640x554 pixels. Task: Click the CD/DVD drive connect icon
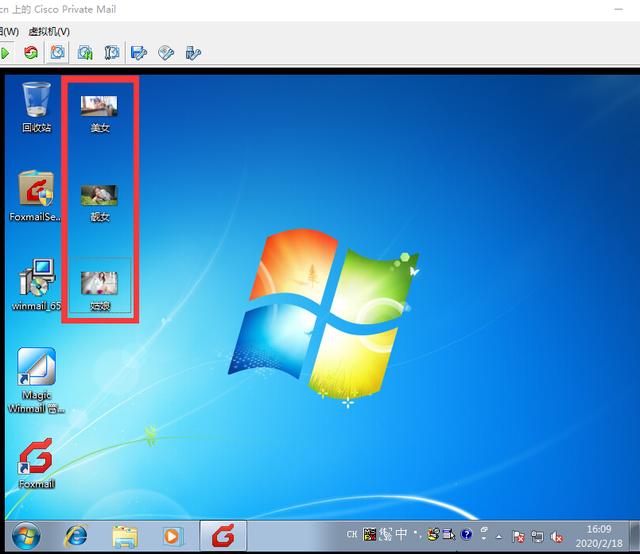click(166, 53)
